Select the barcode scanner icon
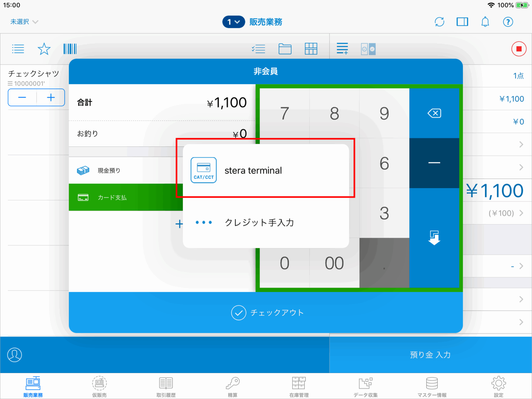 (x=70, y=49)
